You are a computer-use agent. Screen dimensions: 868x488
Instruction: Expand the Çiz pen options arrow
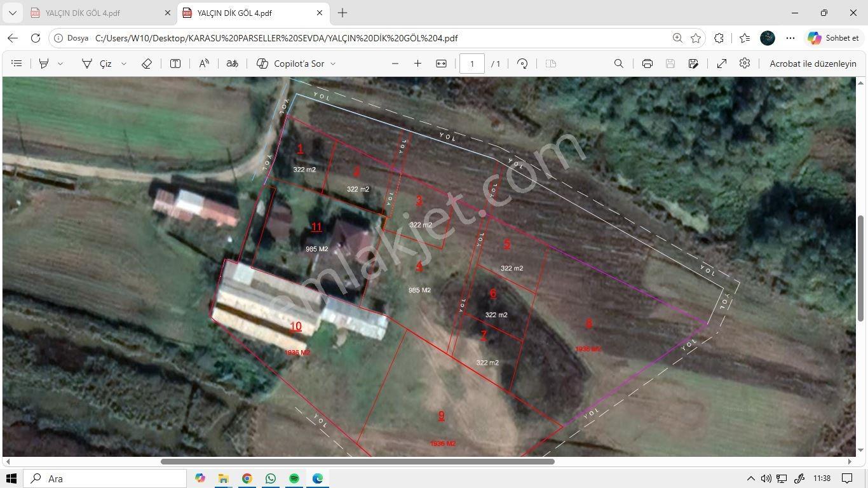[124, 64]
